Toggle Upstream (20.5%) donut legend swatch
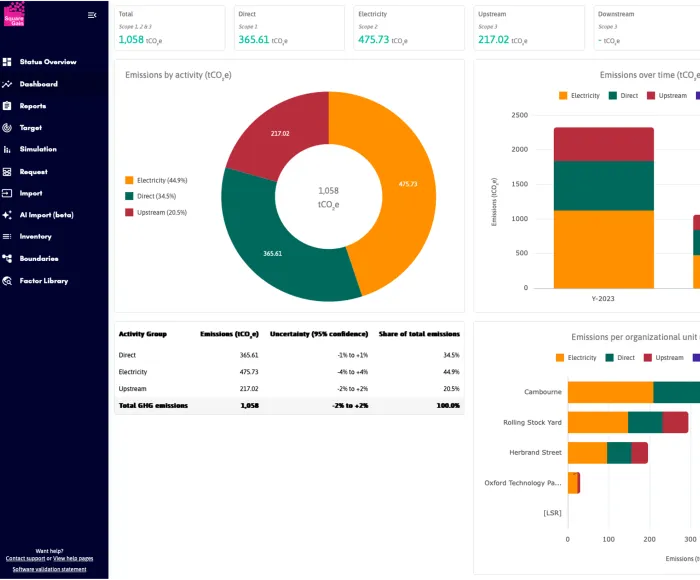Screen dimensions: 700x580 click(x=129, y=213)
